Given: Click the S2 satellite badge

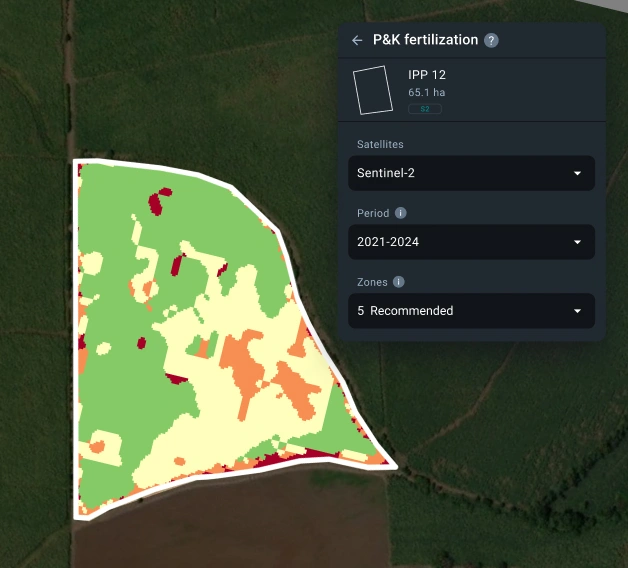Looking at the screenshot, I should pos(425,109).
